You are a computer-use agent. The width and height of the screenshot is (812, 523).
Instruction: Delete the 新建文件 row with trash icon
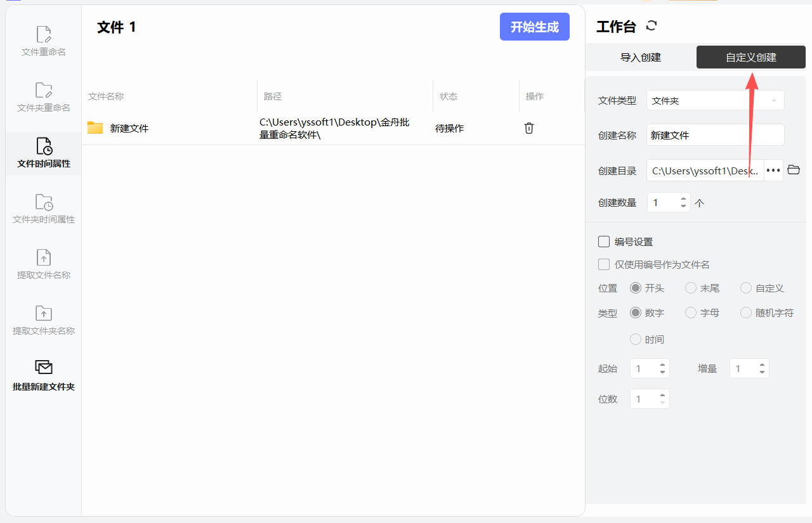tap(529, 128)
